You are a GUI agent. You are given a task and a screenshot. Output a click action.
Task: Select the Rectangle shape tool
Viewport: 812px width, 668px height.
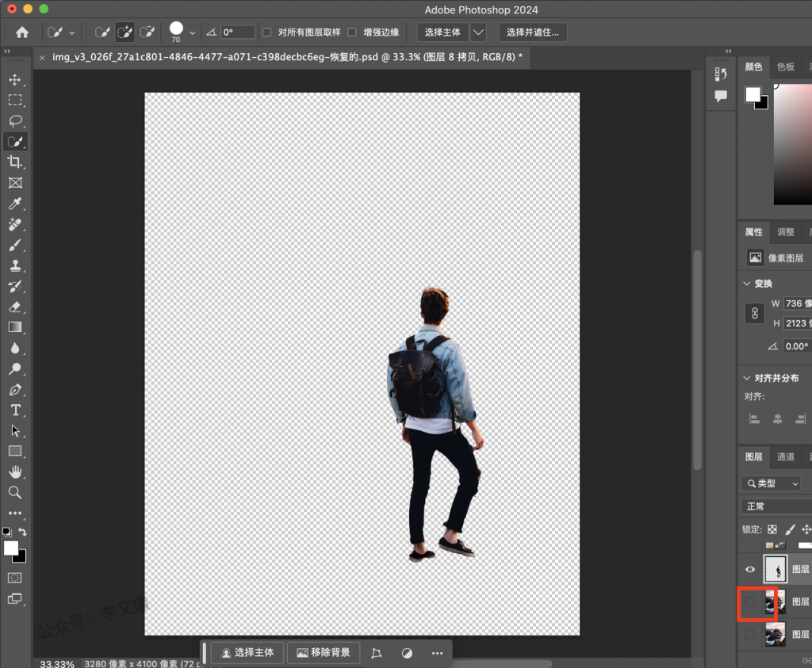pyautogui.click(x=15, y=451)
